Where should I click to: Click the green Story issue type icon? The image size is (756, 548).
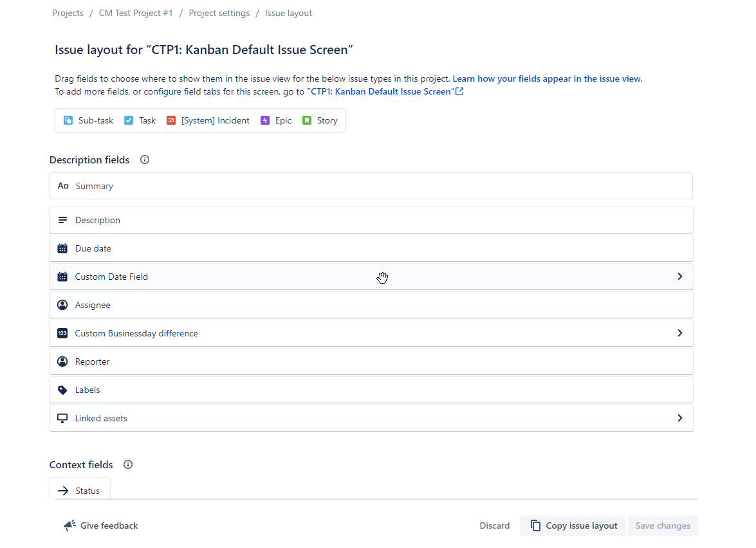(x=307, y=120)
